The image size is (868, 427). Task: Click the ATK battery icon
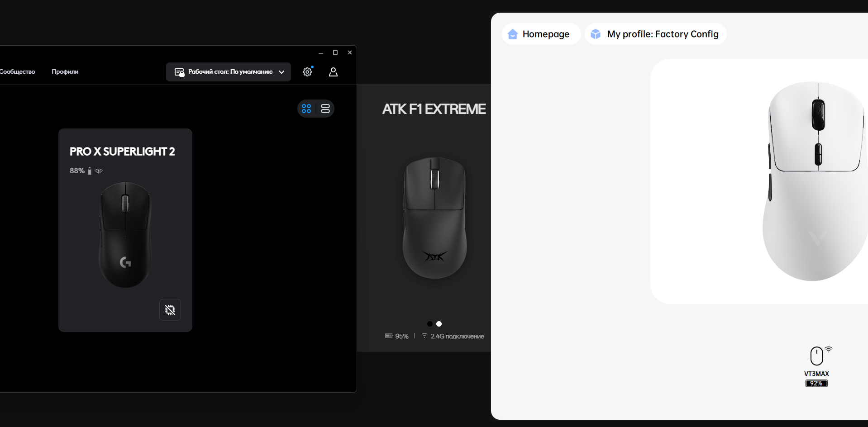[x=389, y=336]
